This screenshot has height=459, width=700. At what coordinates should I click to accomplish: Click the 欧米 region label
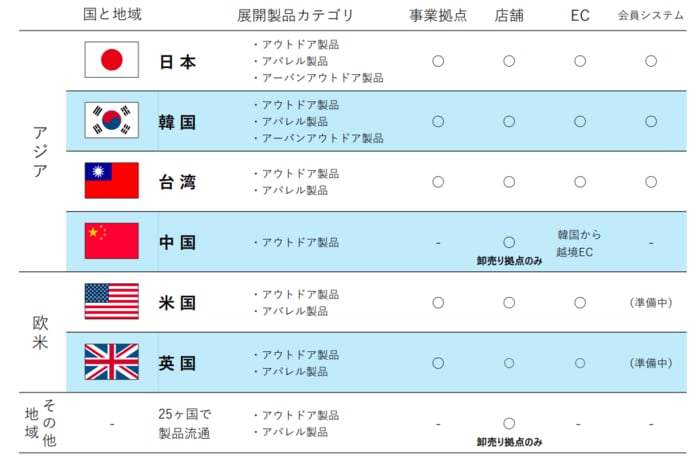click(x=40, y=332)
